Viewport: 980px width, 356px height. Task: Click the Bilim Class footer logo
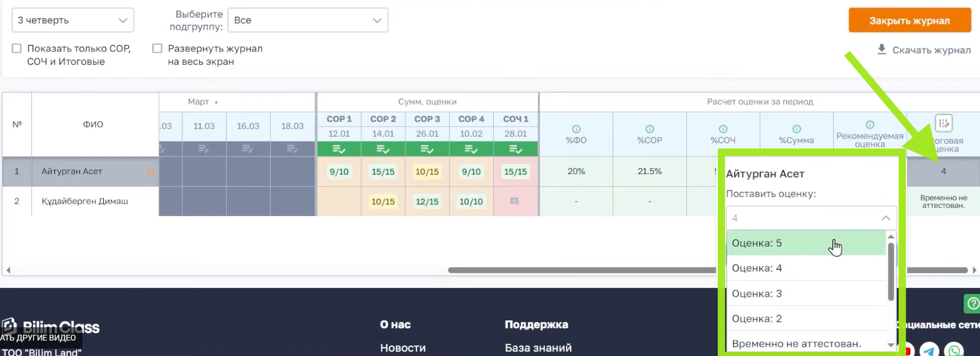(x=51, y=326)
